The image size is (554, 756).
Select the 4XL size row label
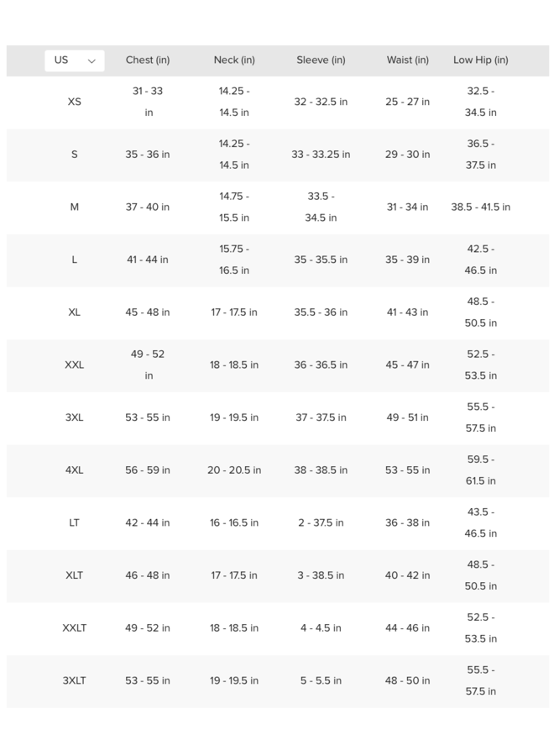click(x=74, y=470)
